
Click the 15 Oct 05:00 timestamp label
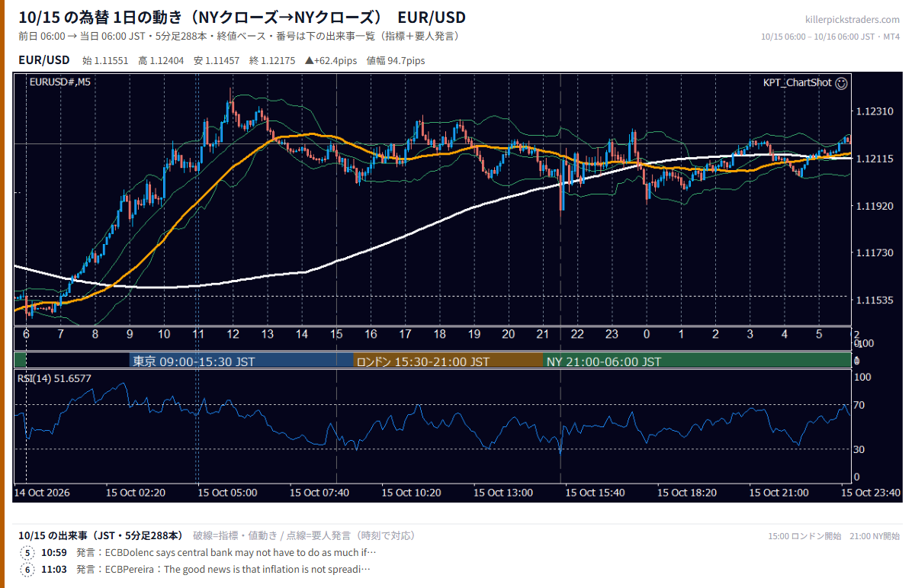click(x=227, y=493)
